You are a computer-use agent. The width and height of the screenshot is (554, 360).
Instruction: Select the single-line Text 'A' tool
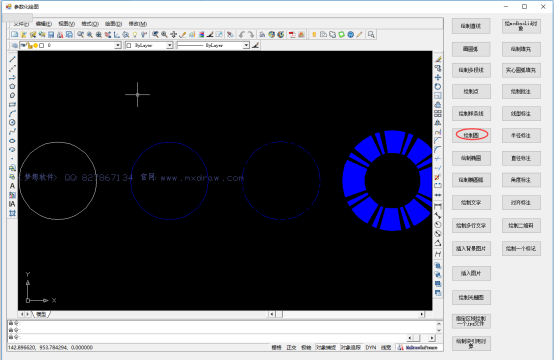(12, 186)
